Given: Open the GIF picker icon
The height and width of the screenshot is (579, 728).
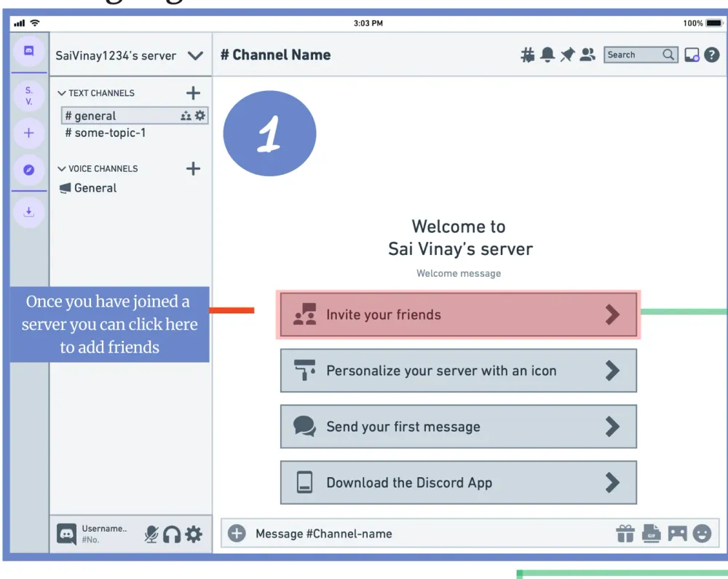Looking at the screenshot, I should click(x=652, y=534).
